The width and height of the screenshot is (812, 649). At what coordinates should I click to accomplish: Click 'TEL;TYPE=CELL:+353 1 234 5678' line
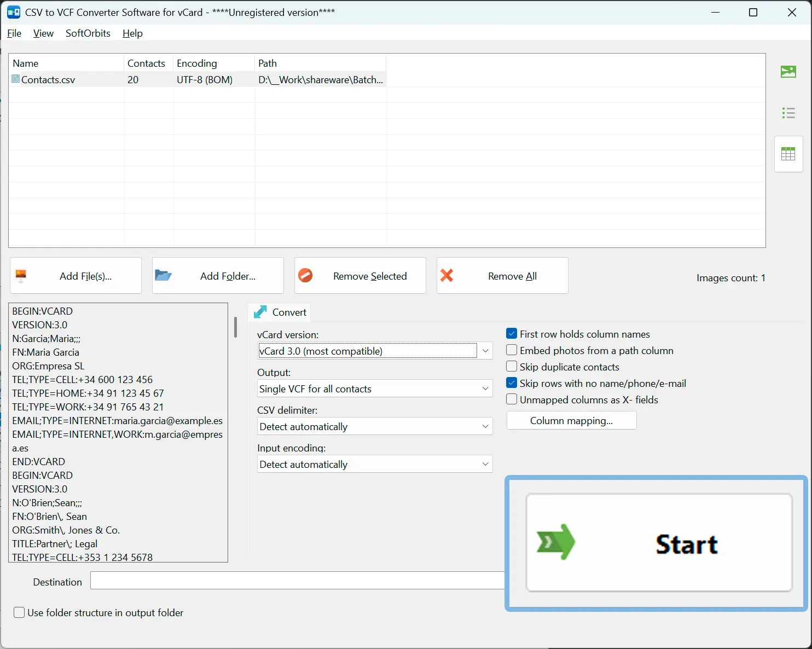coord(83,557)
